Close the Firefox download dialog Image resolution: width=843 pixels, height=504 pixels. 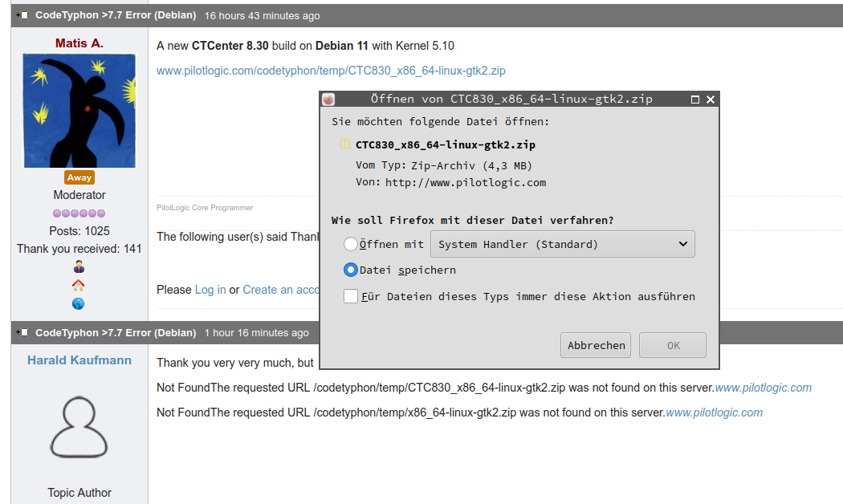pos(711,100)
